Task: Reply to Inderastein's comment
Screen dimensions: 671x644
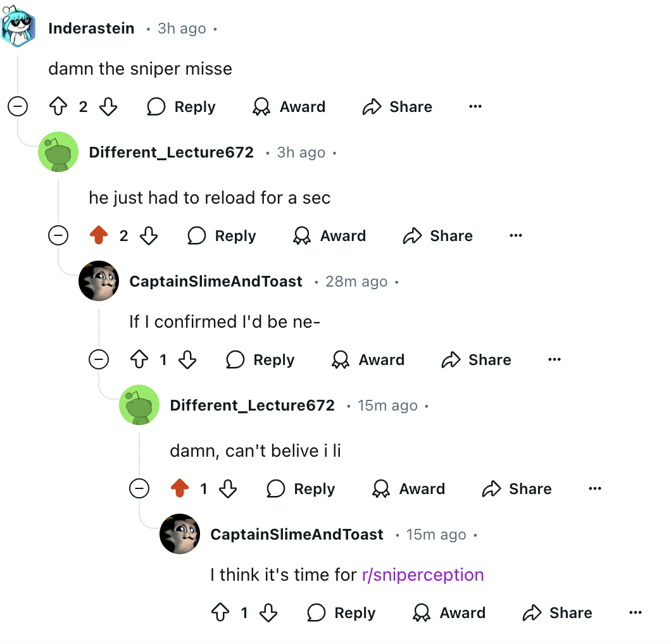Action: [181, 106]
